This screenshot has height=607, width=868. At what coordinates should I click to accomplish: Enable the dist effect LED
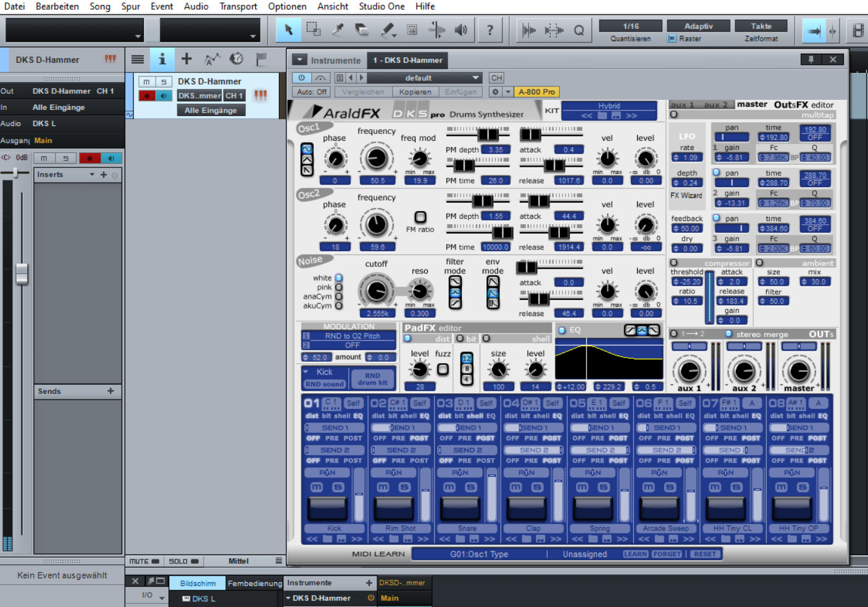(407, 338)
